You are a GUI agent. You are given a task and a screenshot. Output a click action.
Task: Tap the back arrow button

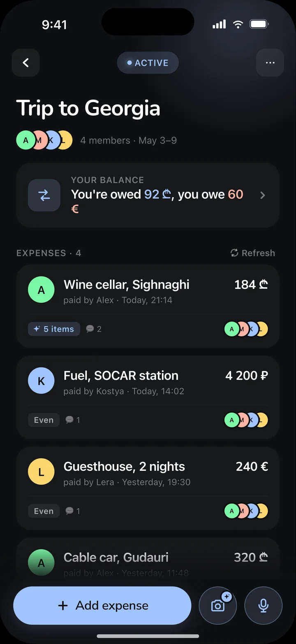point(25,63)
